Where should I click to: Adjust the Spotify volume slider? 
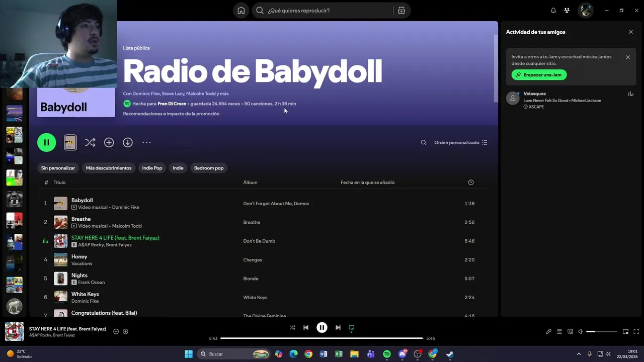(x=602, y=331)
